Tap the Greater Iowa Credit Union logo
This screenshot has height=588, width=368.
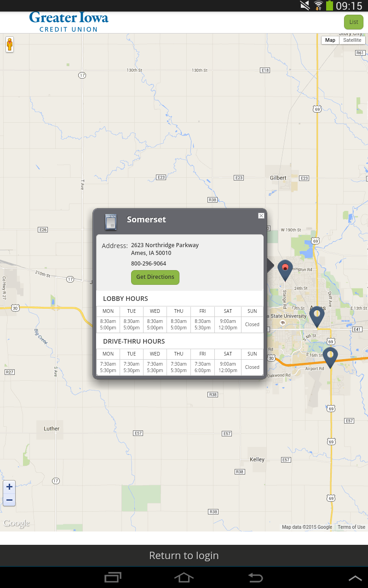click(69, 22)
